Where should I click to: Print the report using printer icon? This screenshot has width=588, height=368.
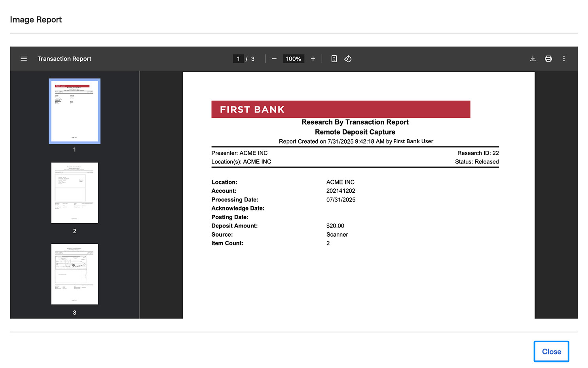pos(548,59)
